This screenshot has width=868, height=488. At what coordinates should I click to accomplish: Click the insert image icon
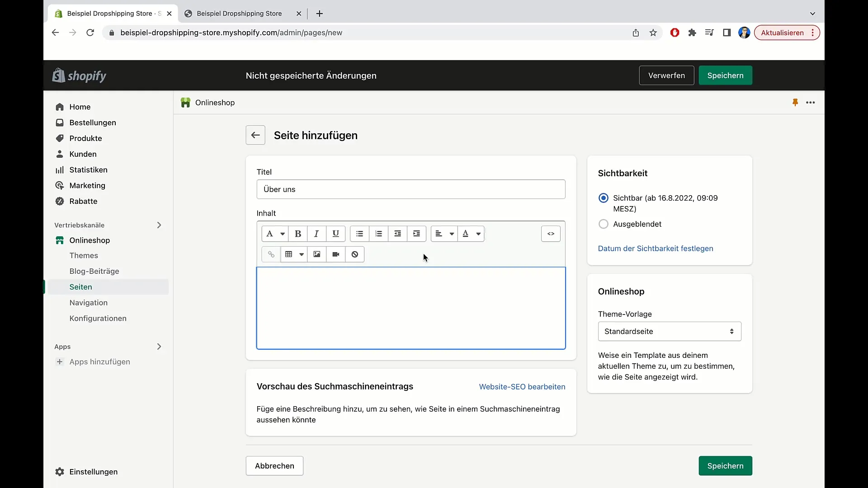click(316, 254)
